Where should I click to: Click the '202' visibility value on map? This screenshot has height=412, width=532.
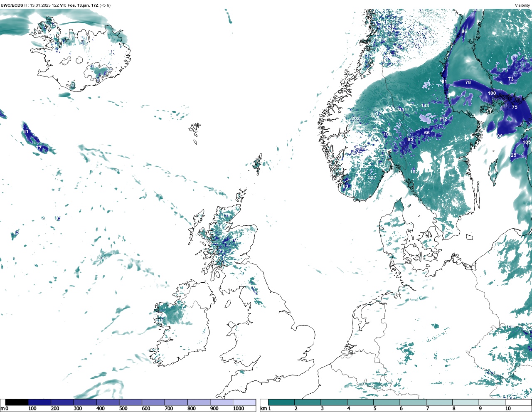(356, 118)
